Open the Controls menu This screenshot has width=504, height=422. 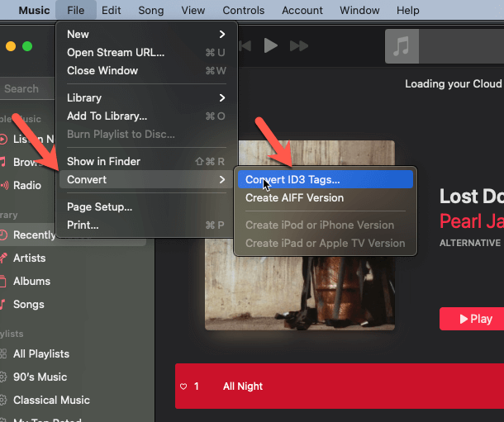[x=243, y=10]
